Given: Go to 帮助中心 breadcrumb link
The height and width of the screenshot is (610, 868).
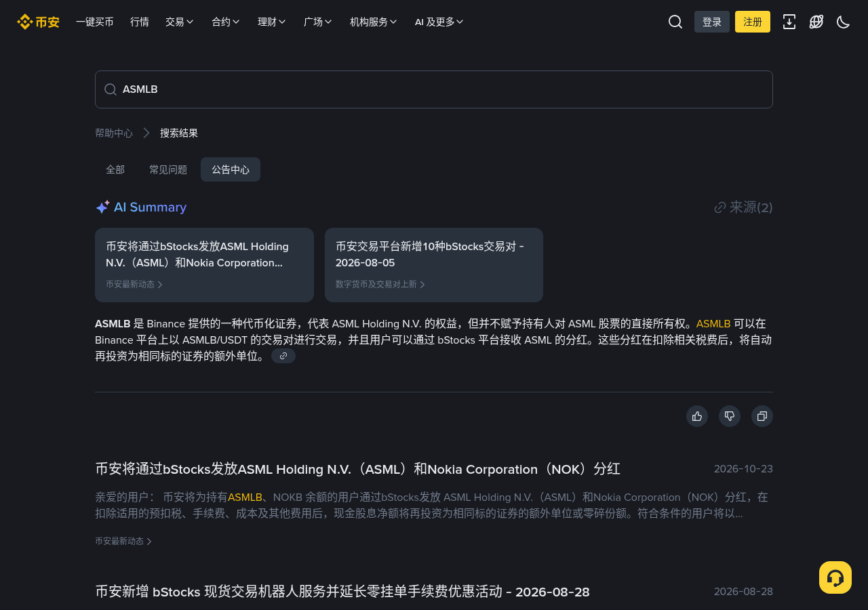Looking at the screenshot, I should click(x=114, y=133).
